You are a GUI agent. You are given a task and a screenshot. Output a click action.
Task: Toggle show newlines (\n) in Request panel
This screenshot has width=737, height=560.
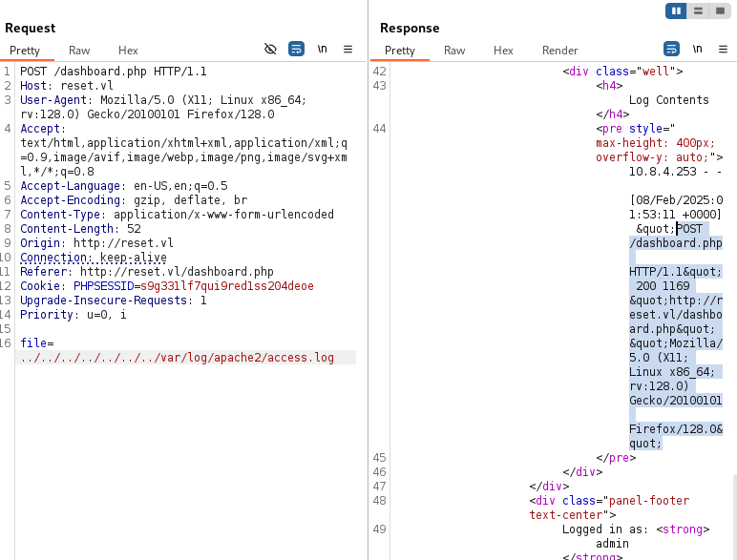pos(322,49)
